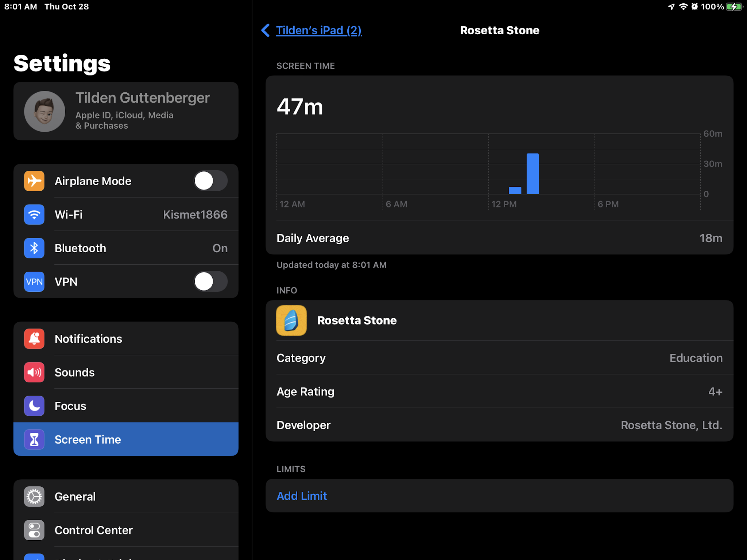Tap the Kismet1866 network name

point(195,214)
